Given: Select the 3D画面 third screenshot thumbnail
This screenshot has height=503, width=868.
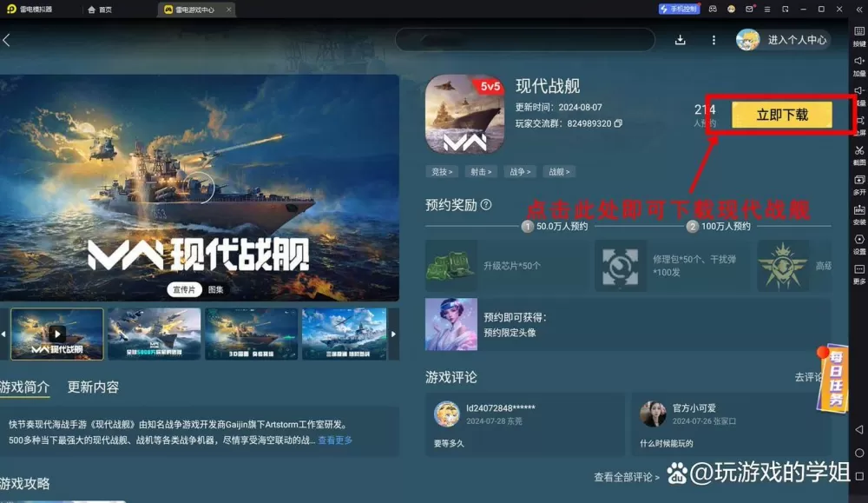Looking at the screenshot, I should 252,334.
